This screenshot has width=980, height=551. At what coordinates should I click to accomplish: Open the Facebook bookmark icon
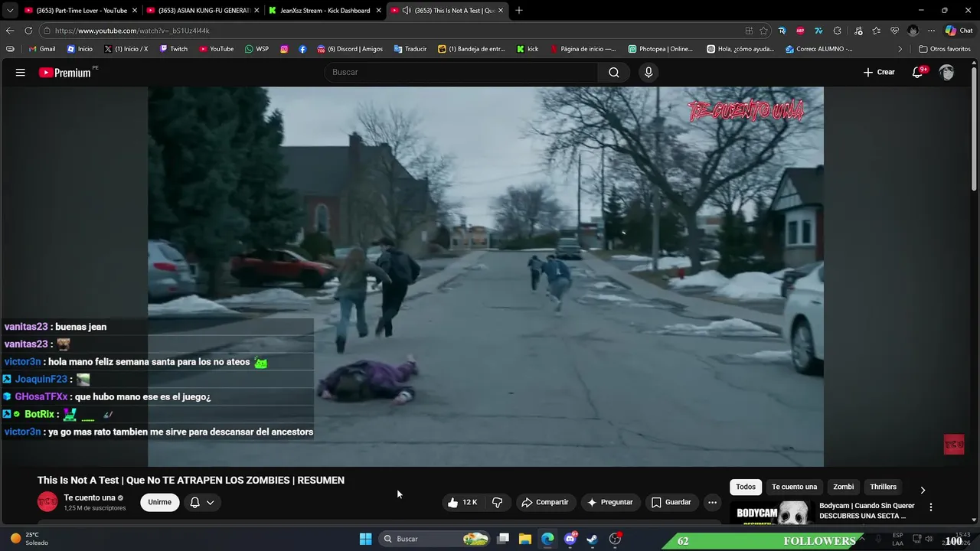click(302, 49)
